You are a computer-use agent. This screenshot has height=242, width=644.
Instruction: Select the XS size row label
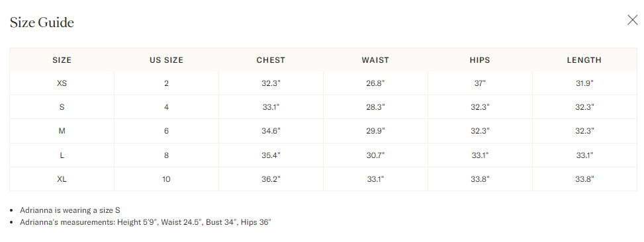(x=62, y=83)
